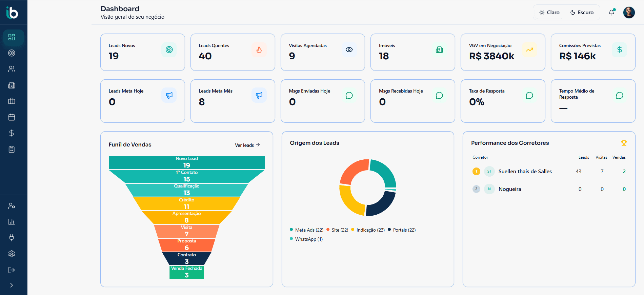The image size is (644, 295).
Task: Click the Vendas column header
Action: [619, 157]
